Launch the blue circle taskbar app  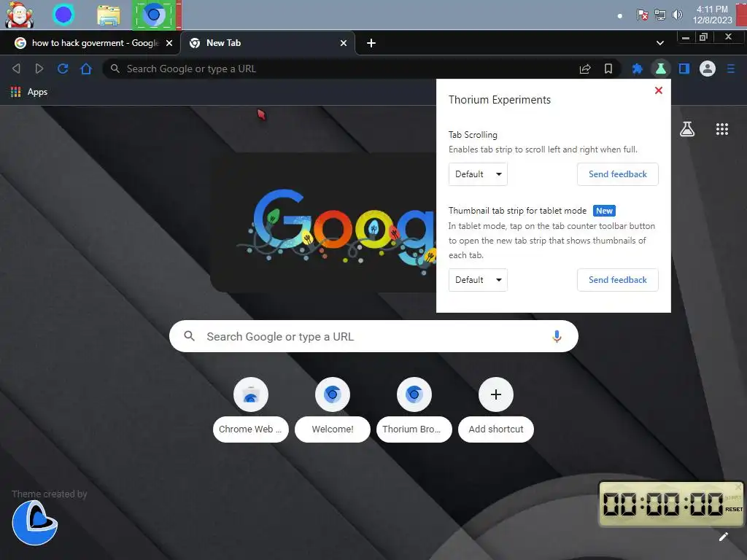pyautogui.click(x=63, y=15)
